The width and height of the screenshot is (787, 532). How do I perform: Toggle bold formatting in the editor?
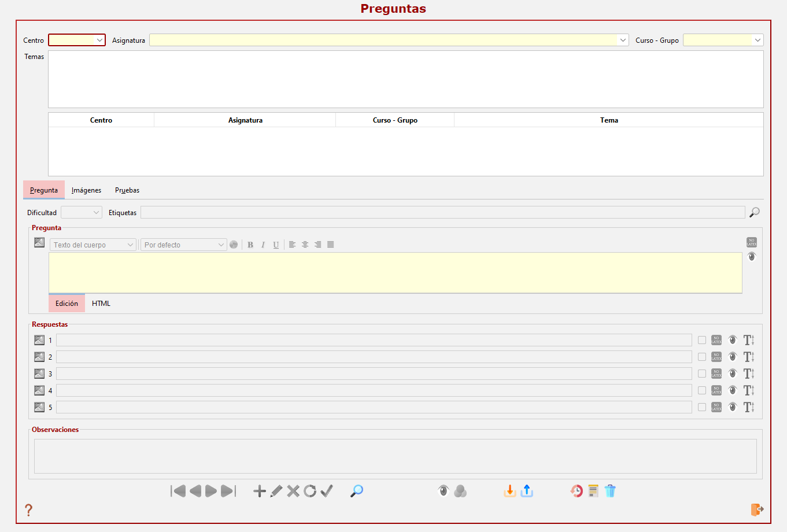click(x=250, y=245)
